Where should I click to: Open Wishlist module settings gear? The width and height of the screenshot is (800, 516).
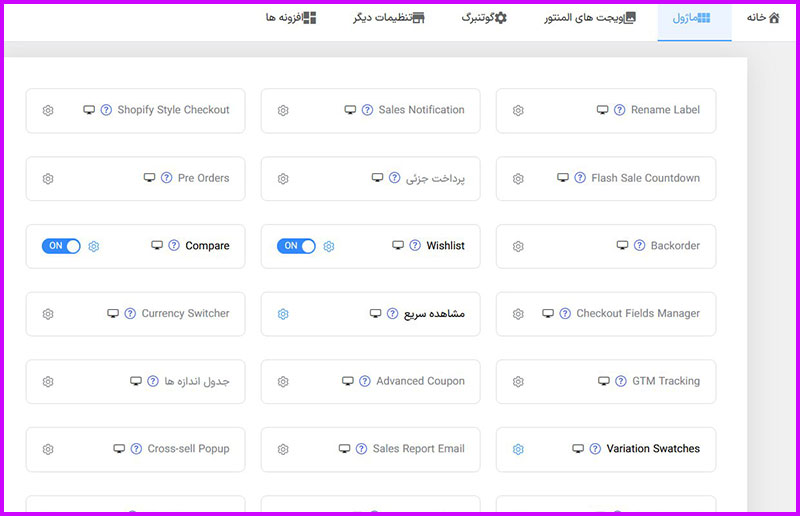pyautogui.click(x=329, y=247)
